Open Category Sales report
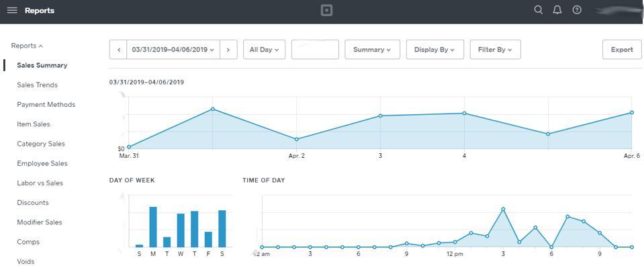Viewport: 644px width, 266px height. point(41,144)
